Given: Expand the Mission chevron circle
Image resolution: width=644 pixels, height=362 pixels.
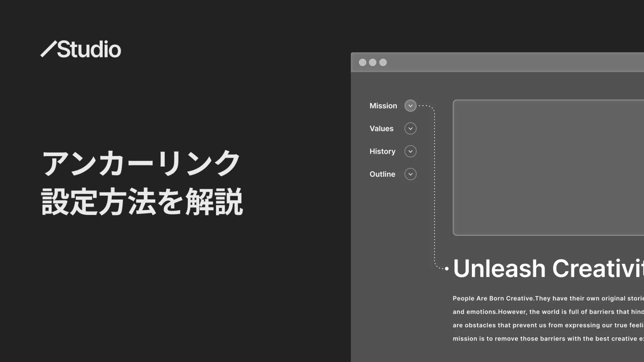Looking at the screenshot, I should click(410, 106).
